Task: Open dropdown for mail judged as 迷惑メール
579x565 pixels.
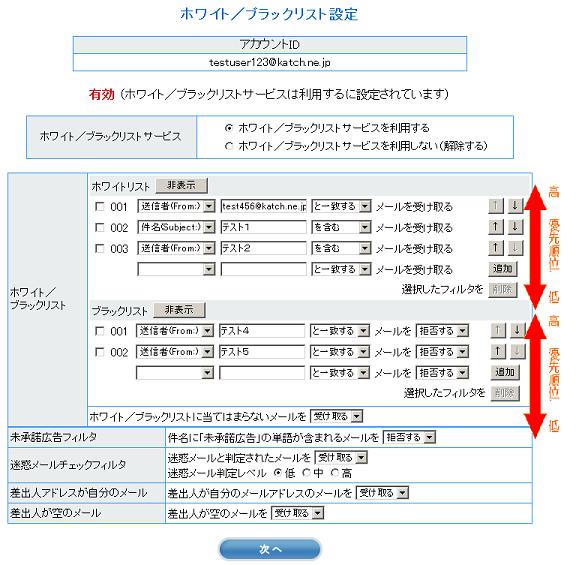Action: [341, 458]
